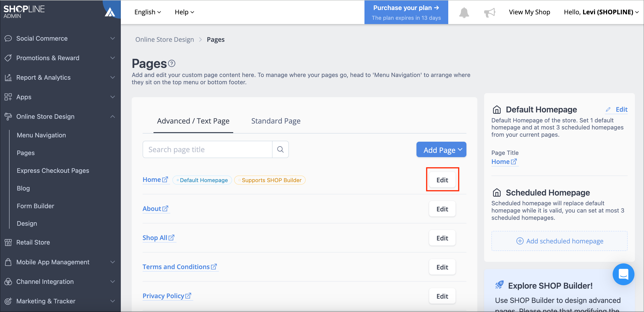The width and height of the screenshot is (644, 312).
Task: Click the Promotions & Reward tag icon
Action: [x=8, y=58]
